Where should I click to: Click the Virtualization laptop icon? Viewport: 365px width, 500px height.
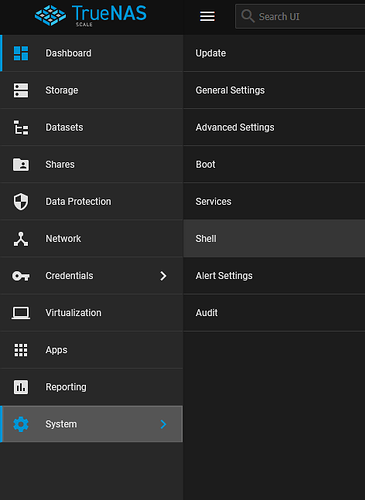pyautogui.click(x=21, y=313)
